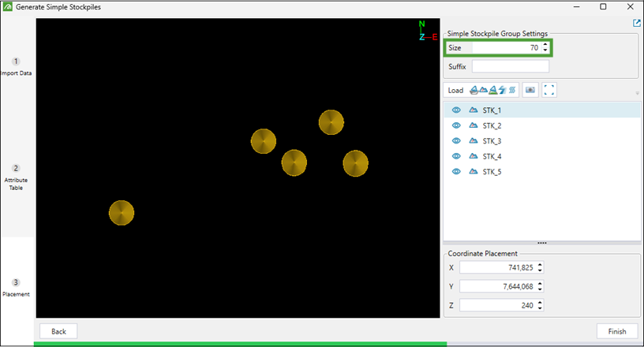Increase X coordinate with up arrow
The width and height of the screenshot is (644, 347).
(540, 265)
